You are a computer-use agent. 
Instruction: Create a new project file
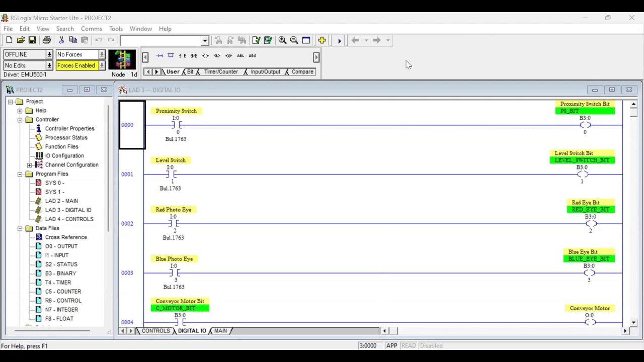(x=9, y=40)
